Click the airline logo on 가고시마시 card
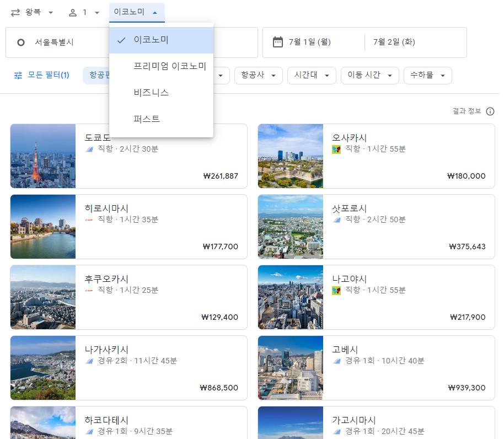Viewport: 504px width, 439px height. click(x=336, y=432)
